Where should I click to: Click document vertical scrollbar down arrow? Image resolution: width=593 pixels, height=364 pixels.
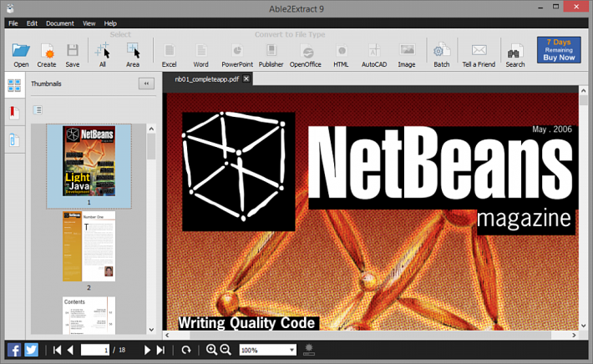click(583, 326)
